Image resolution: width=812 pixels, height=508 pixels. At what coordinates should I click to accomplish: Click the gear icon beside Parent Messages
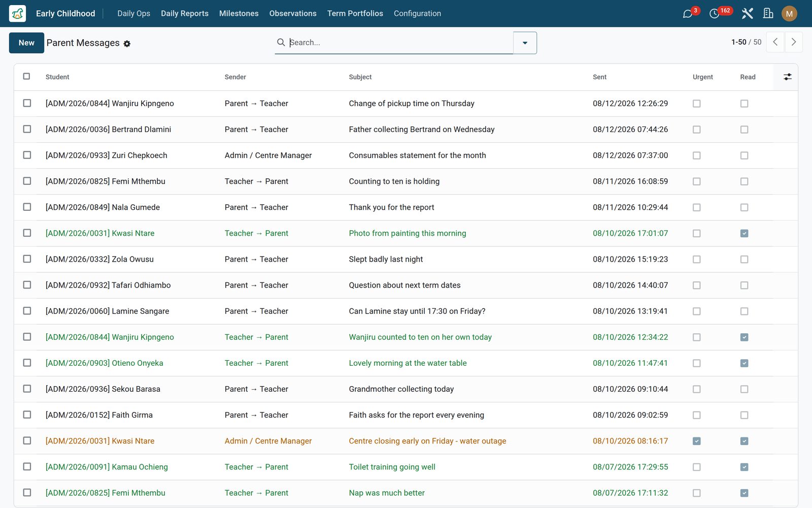coord(127,44)
